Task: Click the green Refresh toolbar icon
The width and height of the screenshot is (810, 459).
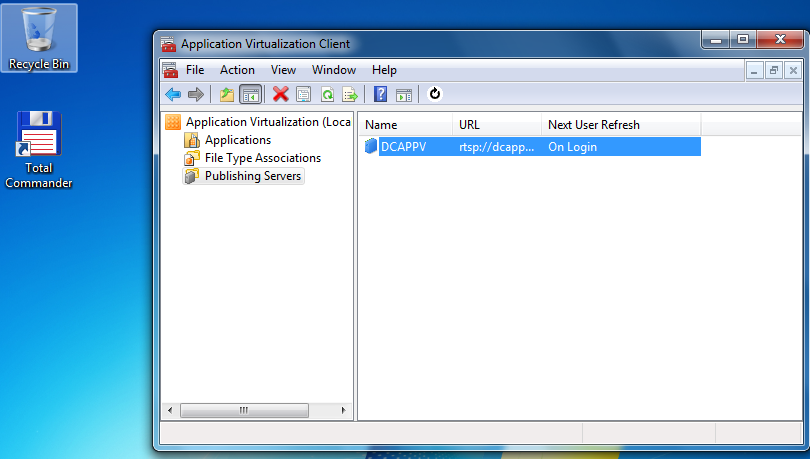Action: point(328,94)
